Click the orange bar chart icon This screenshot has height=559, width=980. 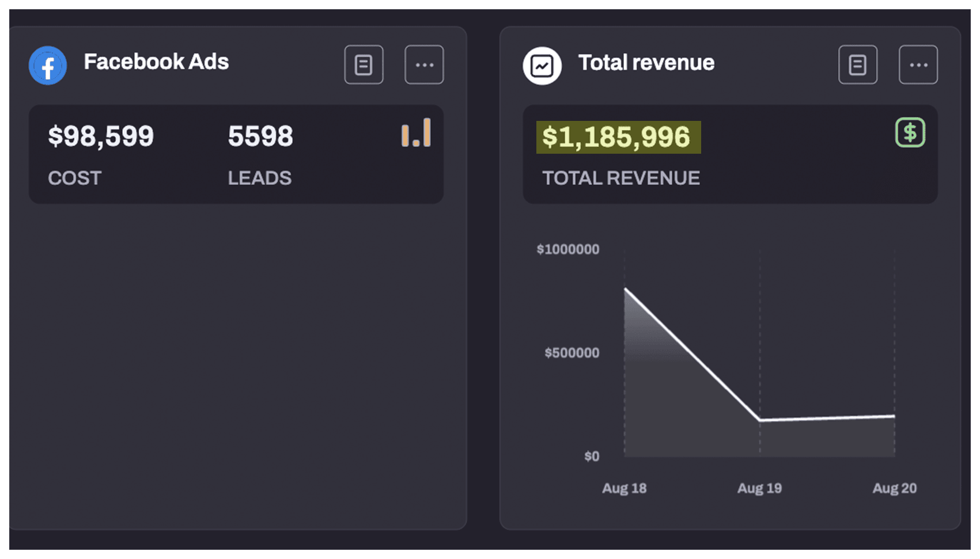click(416, 133)
